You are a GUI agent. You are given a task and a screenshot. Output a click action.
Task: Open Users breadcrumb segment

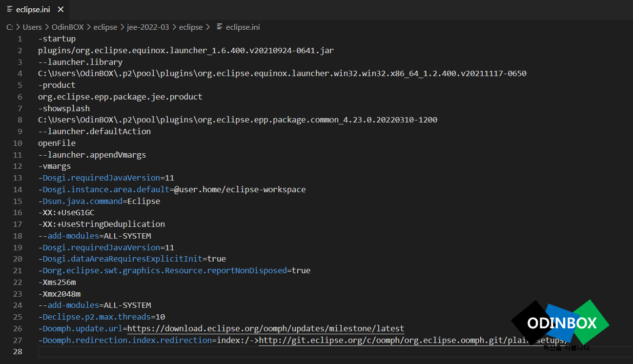tap(32, 27)
